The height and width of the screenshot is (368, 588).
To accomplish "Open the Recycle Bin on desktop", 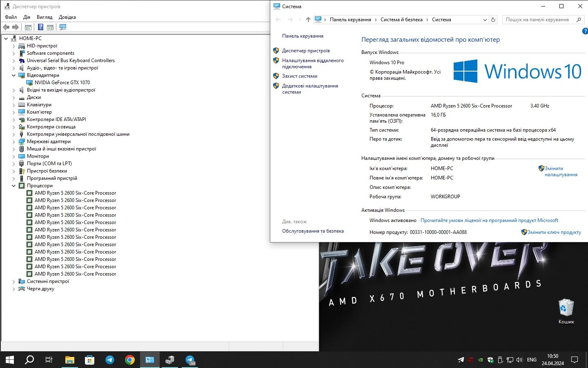I will pos(566,312).
